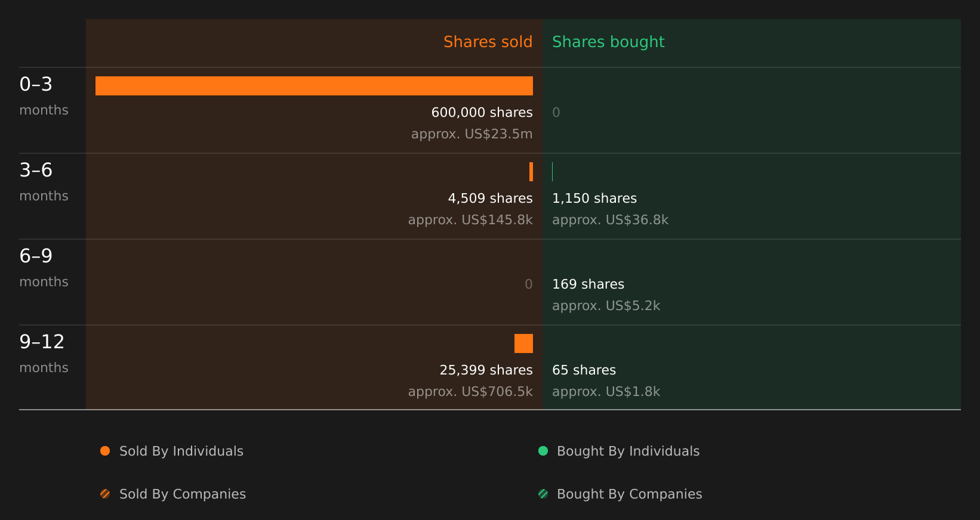The height and width of the screenshot is (520, 980).
Task: Click the Shares bought column header
Action: pyautogui.click(x=608, y=42)
